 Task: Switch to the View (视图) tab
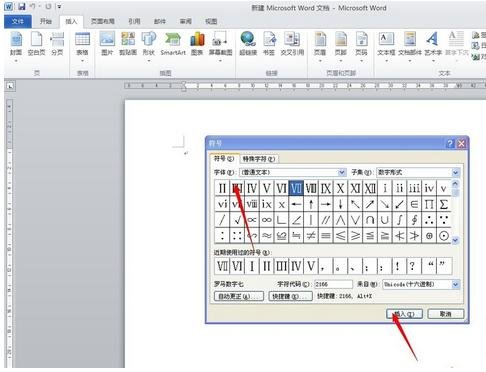tap(211, 21)
